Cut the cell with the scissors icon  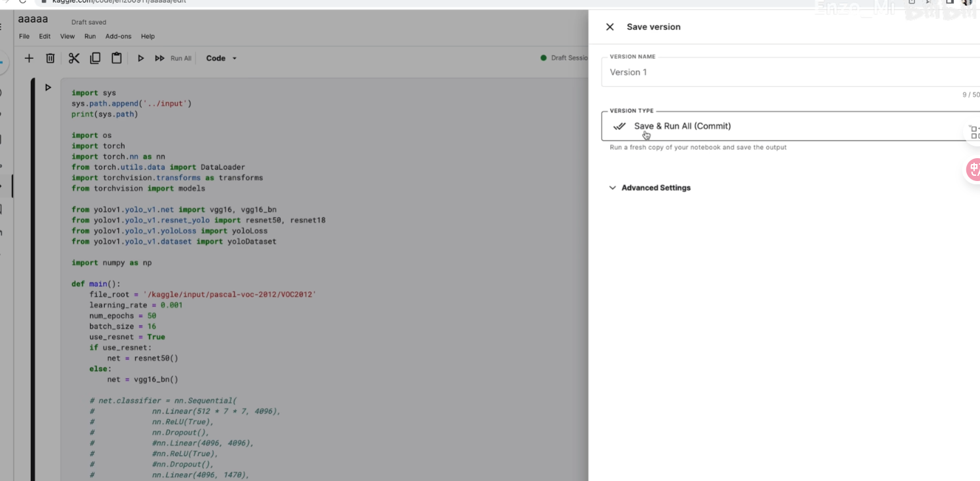pyautogui.click(x=74, y=58)
